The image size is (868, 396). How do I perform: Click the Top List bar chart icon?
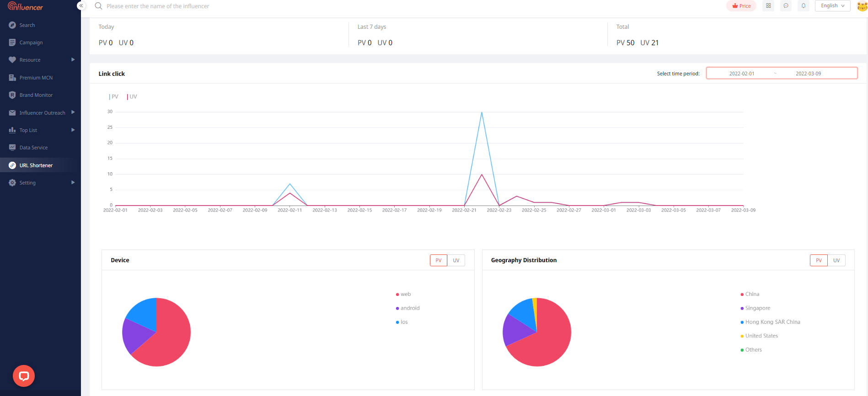pos(12,130)
